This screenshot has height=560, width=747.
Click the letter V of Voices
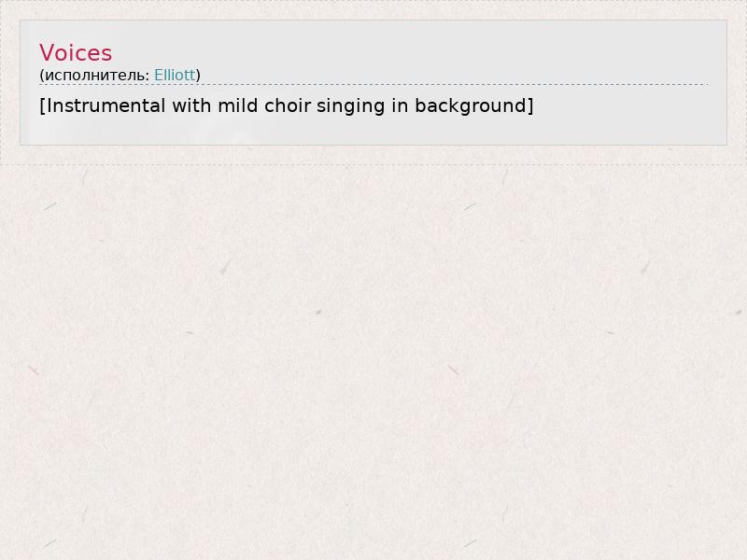(46, 53)
